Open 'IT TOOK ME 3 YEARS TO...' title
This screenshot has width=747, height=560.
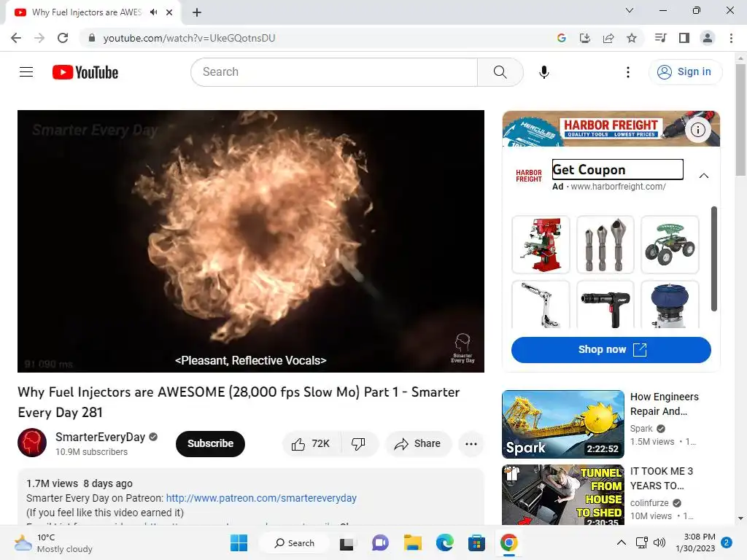point(661,478)
